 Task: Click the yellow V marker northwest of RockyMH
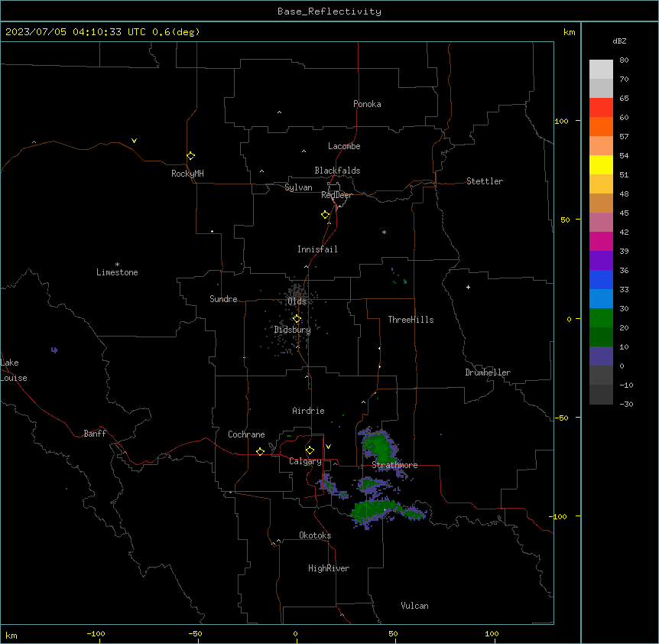pyautogui.click(x=134, y=141)
